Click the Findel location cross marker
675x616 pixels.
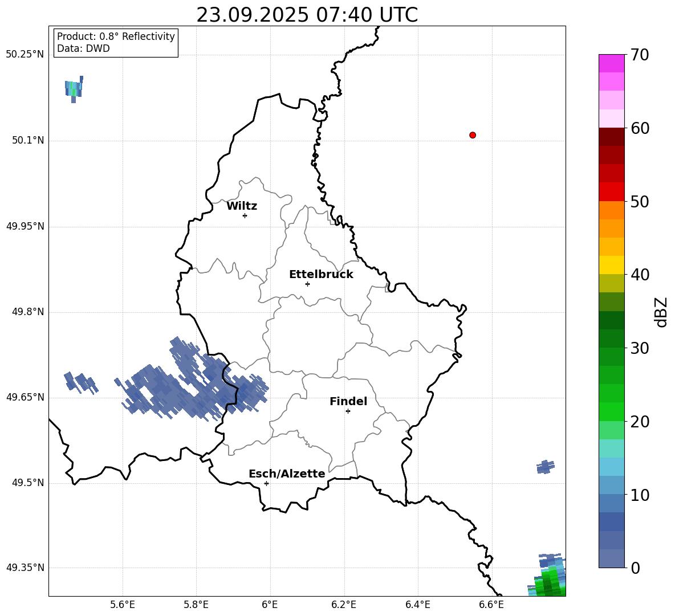[x=348, y=411]
